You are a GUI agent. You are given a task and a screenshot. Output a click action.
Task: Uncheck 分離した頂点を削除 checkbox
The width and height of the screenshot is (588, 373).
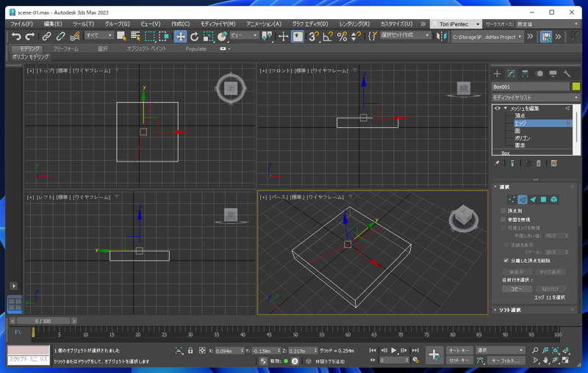(506, 261)
